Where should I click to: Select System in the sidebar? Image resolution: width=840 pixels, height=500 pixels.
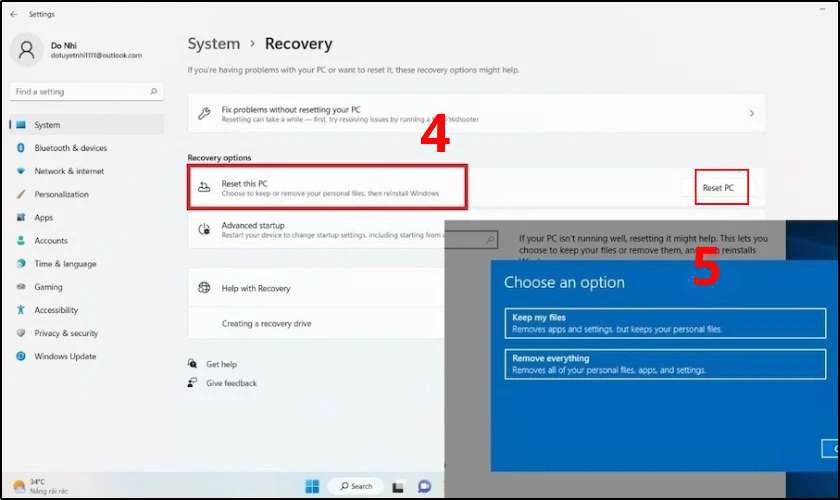tap(86, 124)
